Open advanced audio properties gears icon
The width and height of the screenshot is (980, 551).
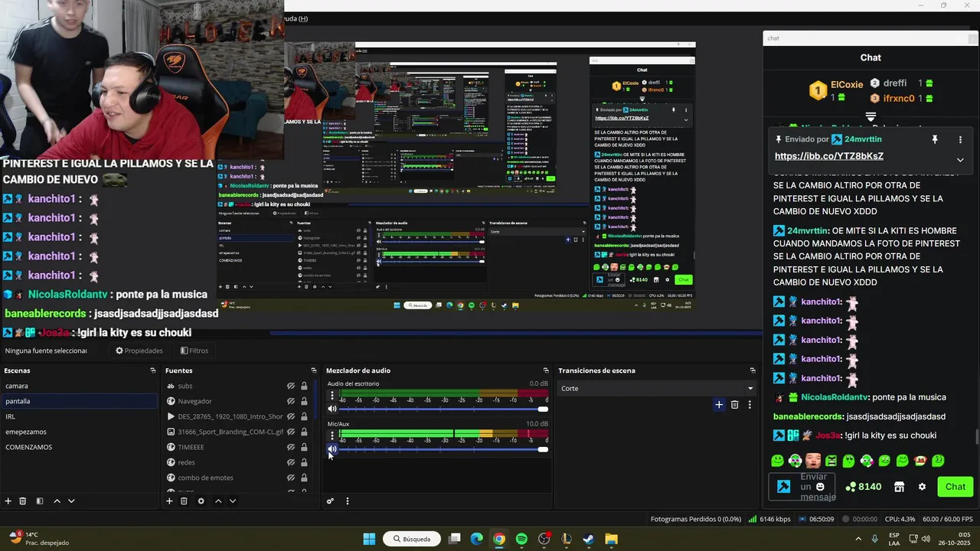click(330, 501)
